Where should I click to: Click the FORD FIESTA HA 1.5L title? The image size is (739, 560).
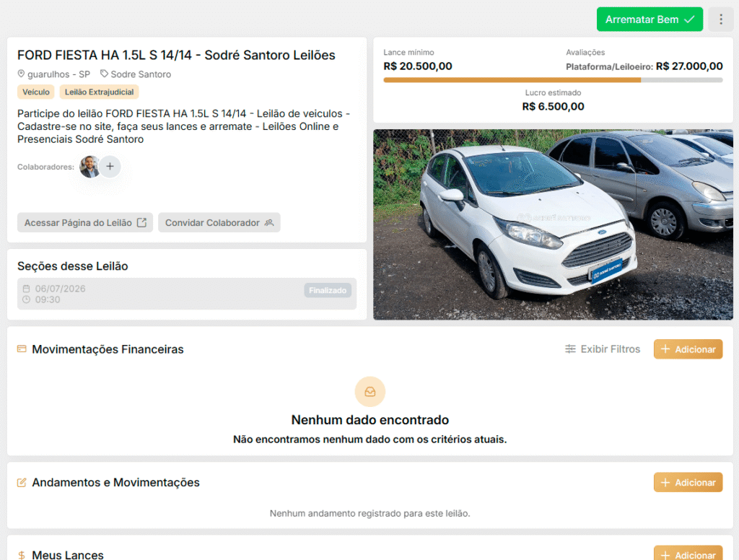tap(176, 55)
